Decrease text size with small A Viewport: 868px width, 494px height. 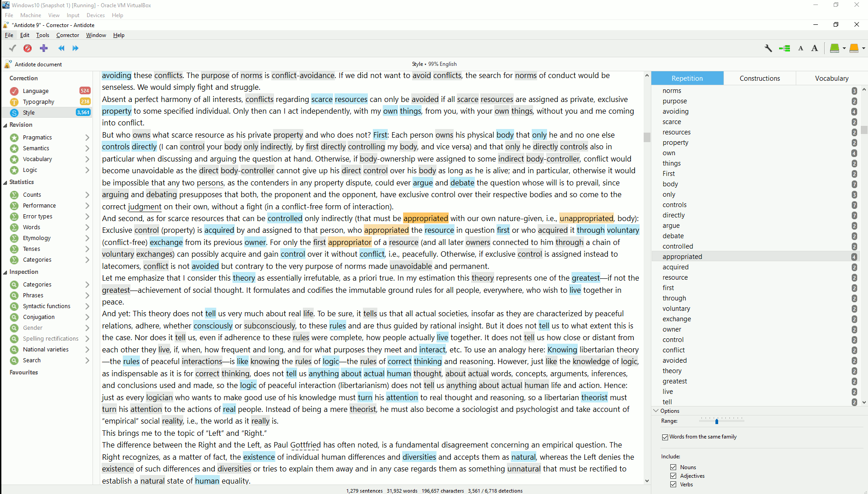click(x=801, y=48)
